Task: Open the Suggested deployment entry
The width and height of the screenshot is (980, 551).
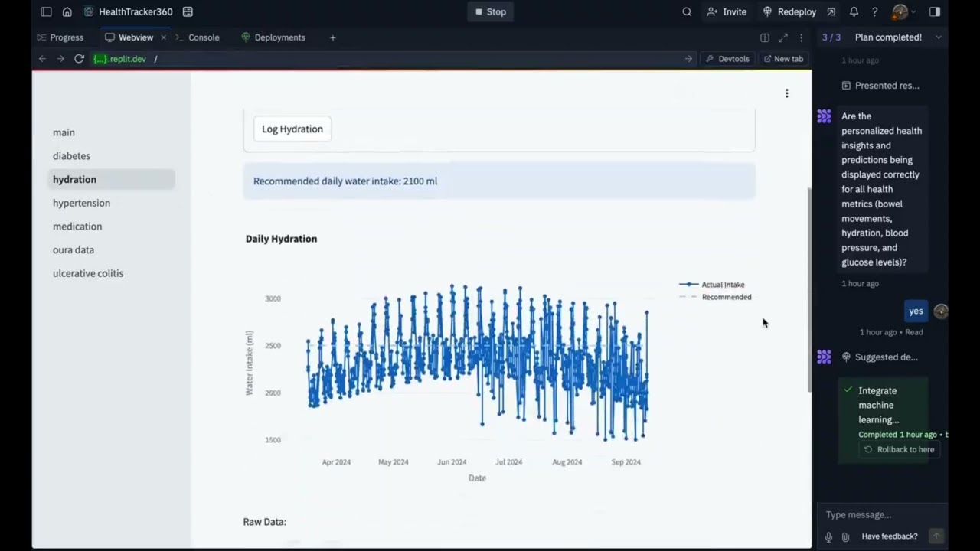Action: point(880,357)
